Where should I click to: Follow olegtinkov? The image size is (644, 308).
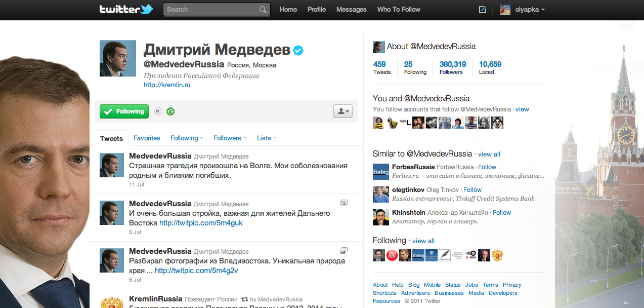473,189
